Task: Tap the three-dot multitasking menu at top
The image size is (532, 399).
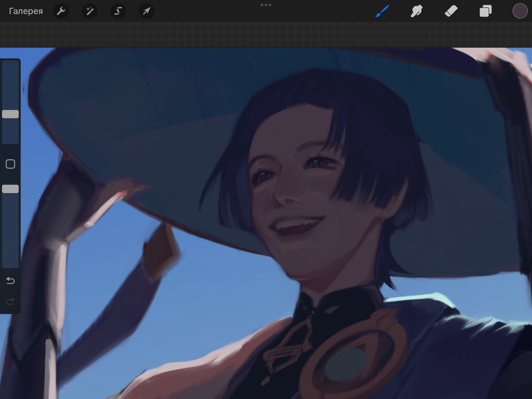Action: coord(266,5)
